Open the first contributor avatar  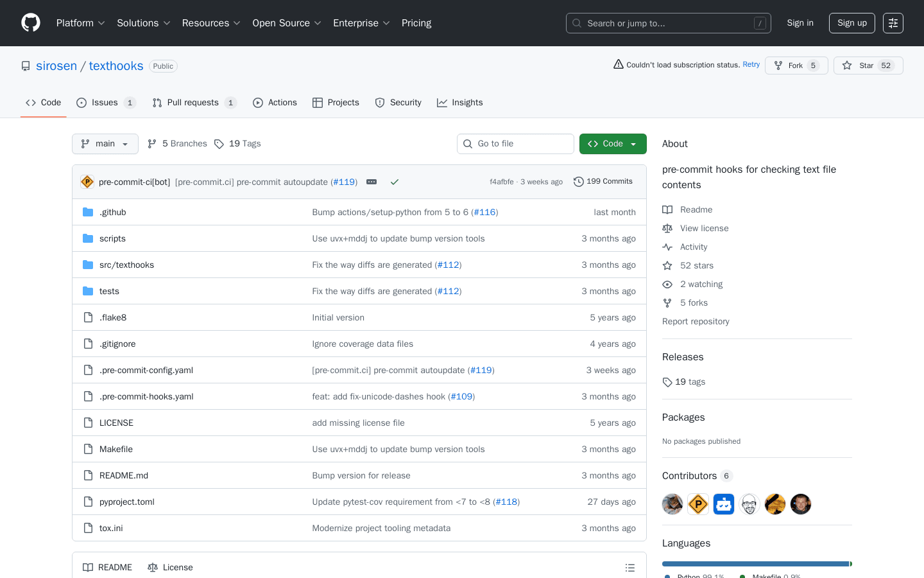coord(672,504)
